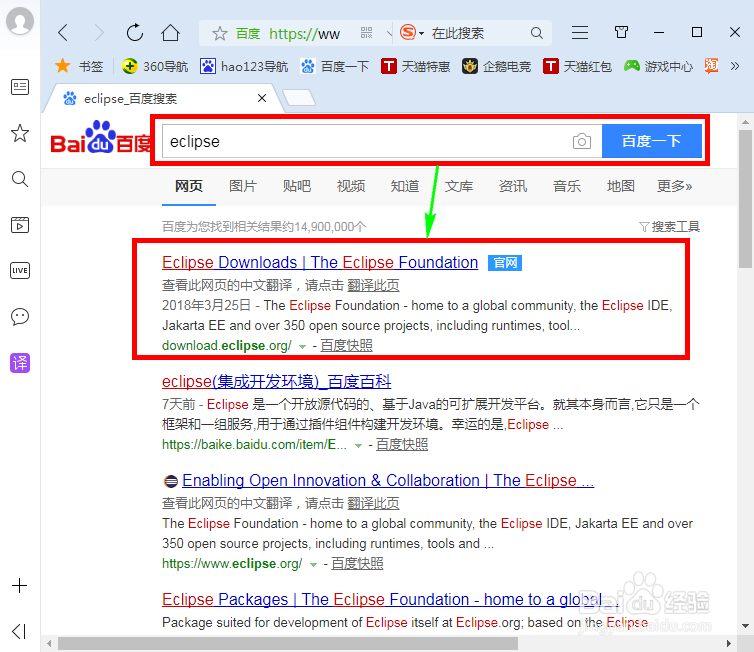
Task: Open Eclipse Packages | The Eclipse Foundation result
Action: pyautogui.click(x=390, y=599)
